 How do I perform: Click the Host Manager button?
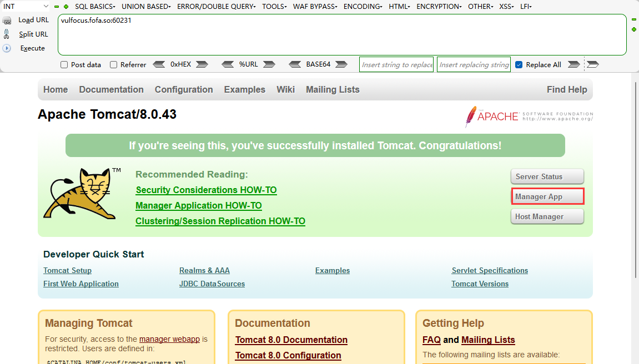tap(547, 216)
